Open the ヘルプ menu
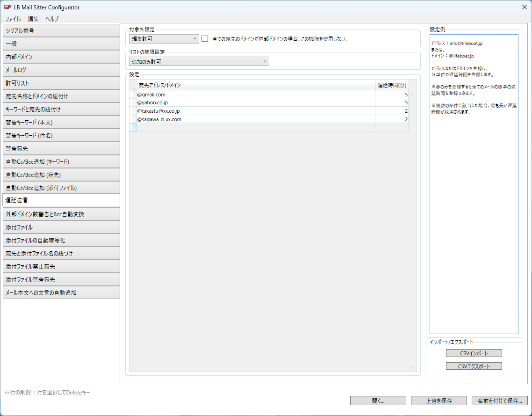The height and width of the screenshot is (416, 532). (52, 19)
